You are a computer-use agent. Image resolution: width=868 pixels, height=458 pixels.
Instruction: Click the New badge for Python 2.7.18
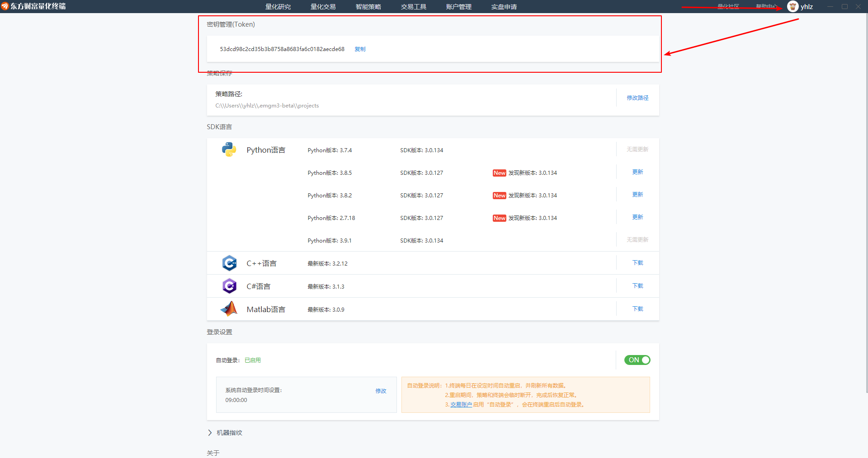point(499,218)
